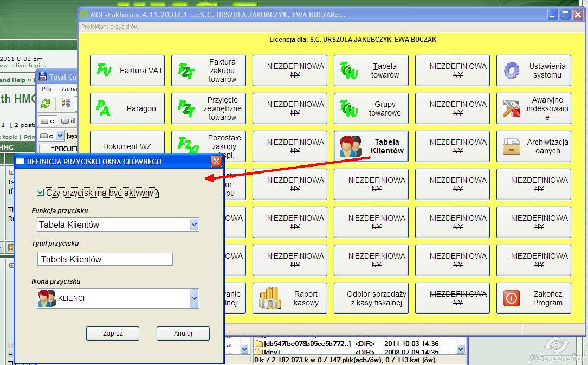Click the red power icon for Zakończ Program

point(511,298)
